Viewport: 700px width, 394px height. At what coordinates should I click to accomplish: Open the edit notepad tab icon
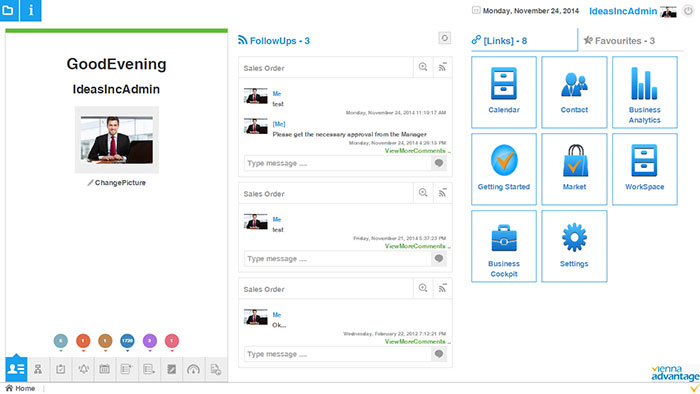(171, 369)
